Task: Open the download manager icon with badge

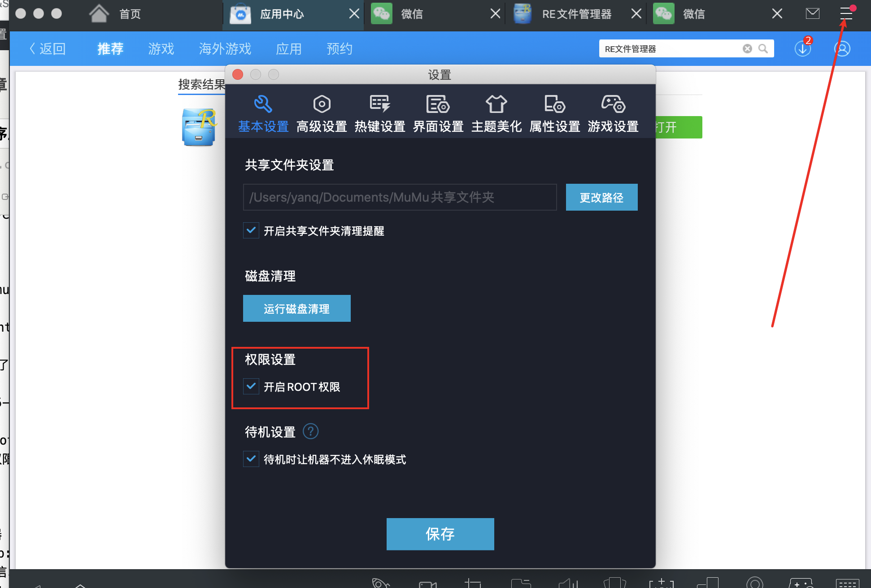Action: click(x=802, y=48)
